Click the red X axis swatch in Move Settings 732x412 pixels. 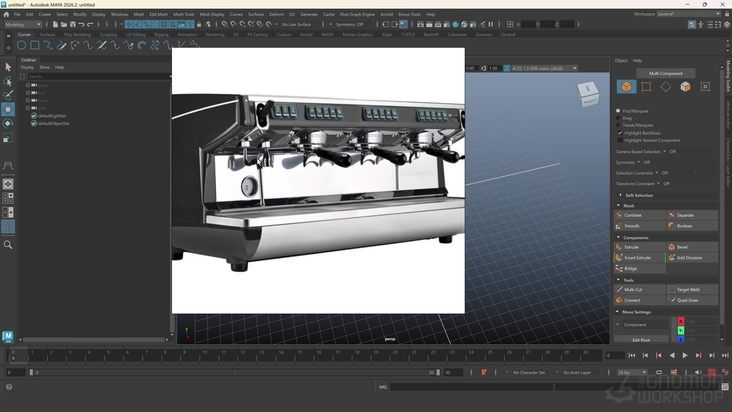click(681, 321)
